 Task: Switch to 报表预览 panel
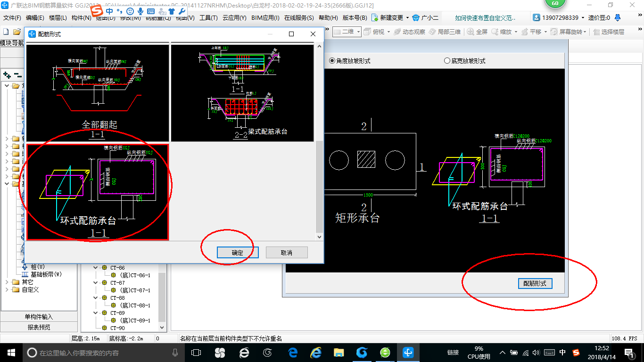tap(39, 327)
